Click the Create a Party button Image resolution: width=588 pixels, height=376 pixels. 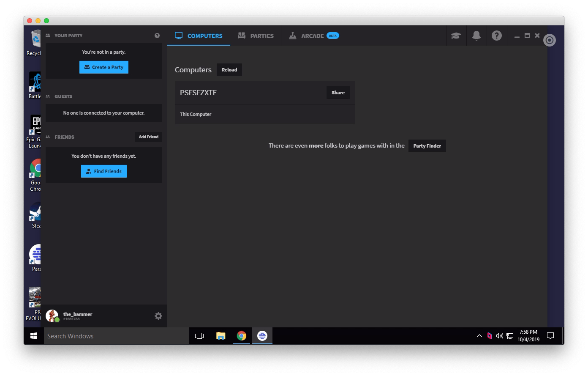[104, 67]
